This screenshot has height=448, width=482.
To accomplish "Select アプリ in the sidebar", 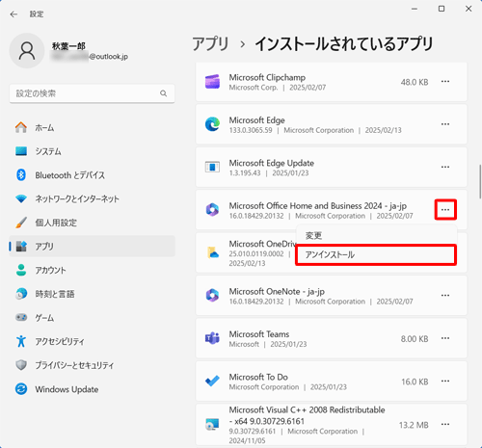I will point(92,247).
